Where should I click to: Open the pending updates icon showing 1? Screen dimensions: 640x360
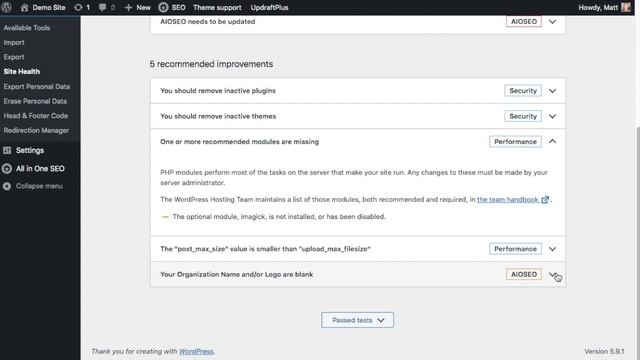coord(82,7)
